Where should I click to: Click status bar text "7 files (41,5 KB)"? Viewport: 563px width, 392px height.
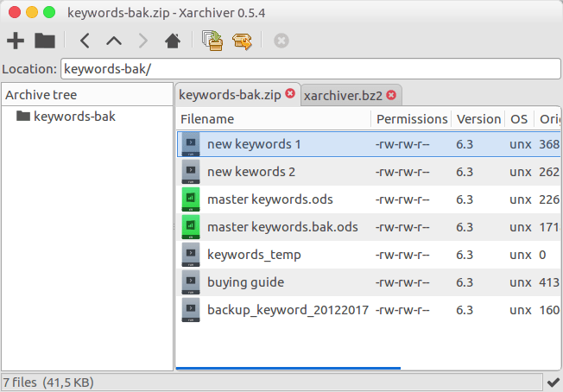coord(48,383)
